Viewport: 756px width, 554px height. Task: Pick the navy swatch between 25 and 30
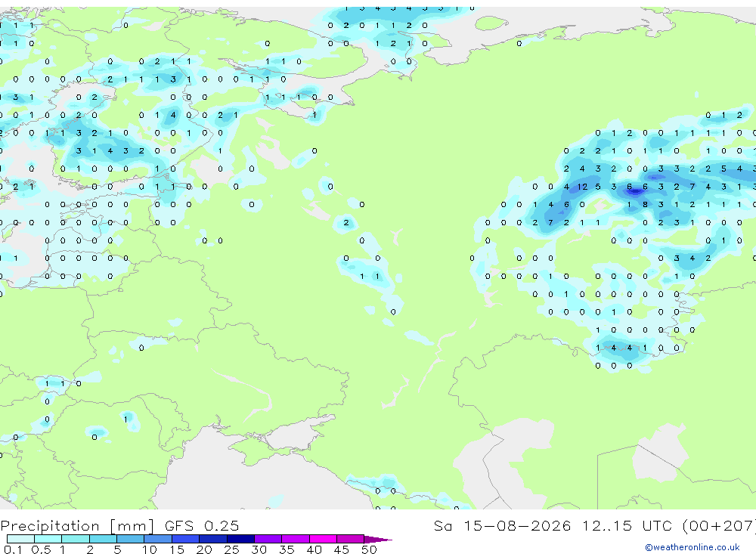click(x=240, y=539)
